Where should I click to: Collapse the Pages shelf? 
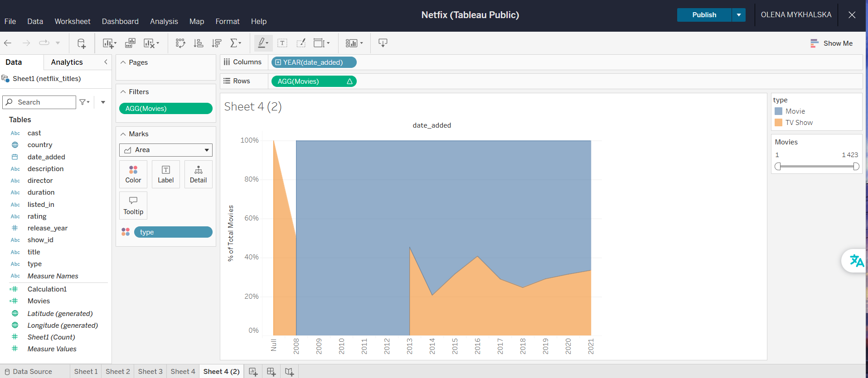pos(123,62)
